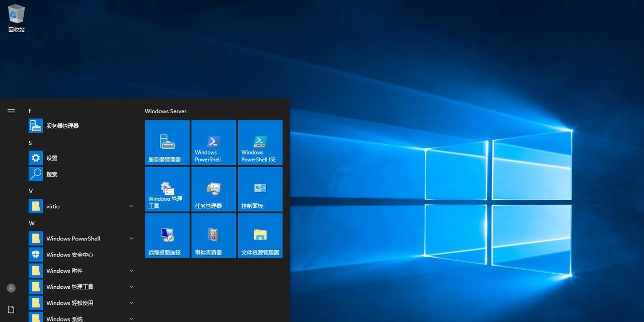Viewport: 644px width, 322px height.
Task: Launch 服务器管理器 from the app list
Action: [x=81, y=126]
